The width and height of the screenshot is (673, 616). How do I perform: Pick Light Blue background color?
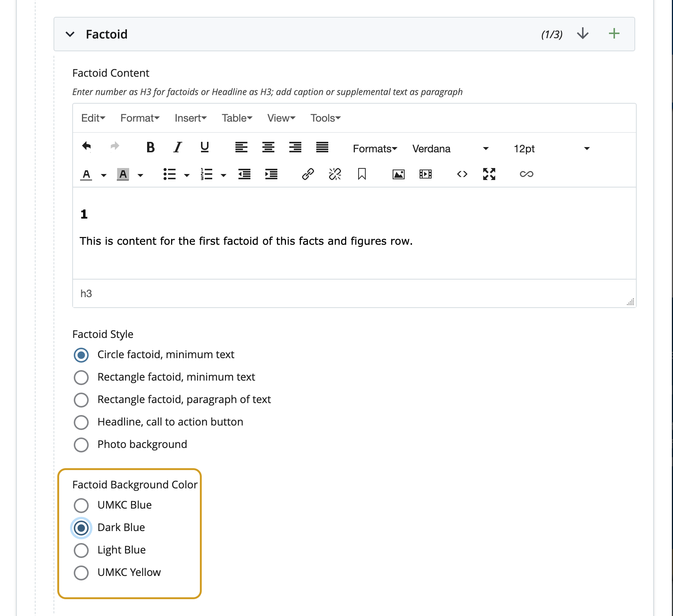tap(81, 551)
